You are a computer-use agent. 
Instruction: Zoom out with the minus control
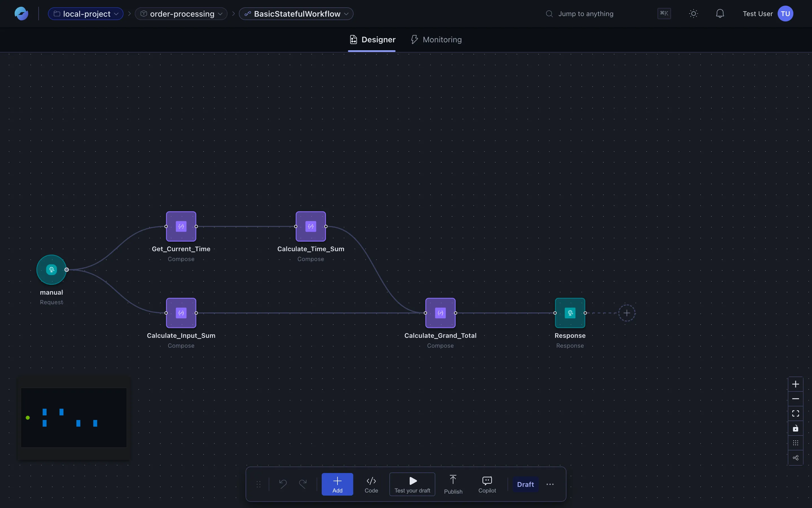point(796,399)
